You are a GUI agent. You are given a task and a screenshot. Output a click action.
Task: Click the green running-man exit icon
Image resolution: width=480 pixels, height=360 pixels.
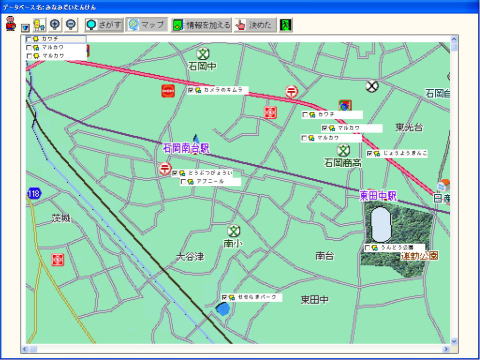tap(286, 25)
